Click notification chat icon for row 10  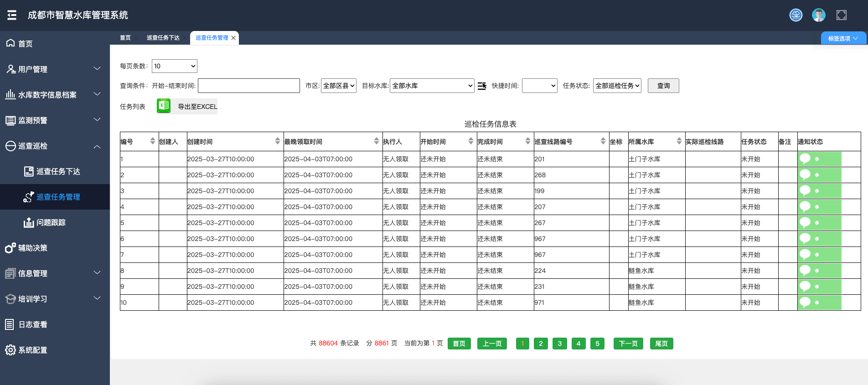(806, 302)
